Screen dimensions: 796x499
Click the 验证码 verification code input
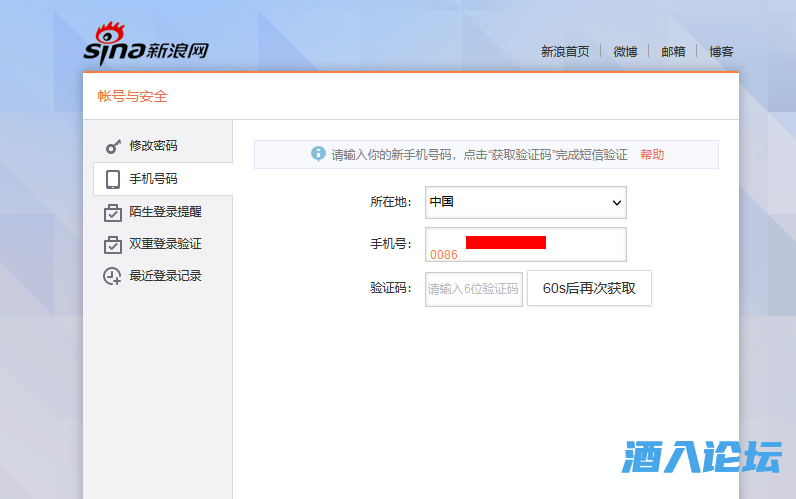click(x=473, y=289)
